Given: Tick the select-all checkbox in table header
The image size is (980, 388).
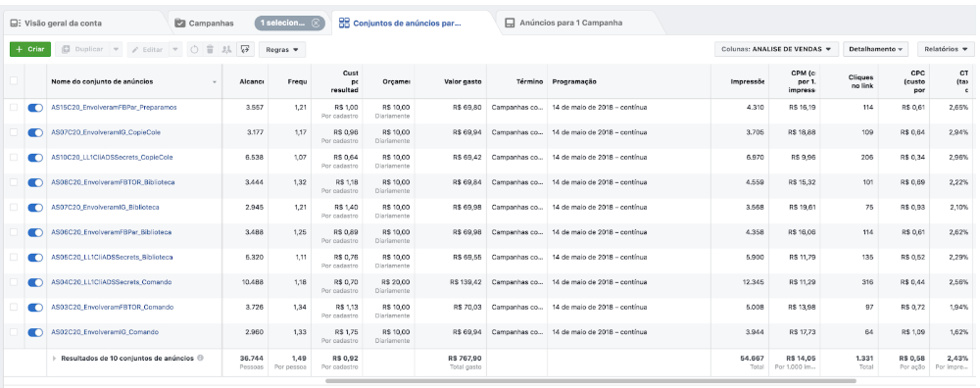Looking at the screenshot, I should [14, 81].
